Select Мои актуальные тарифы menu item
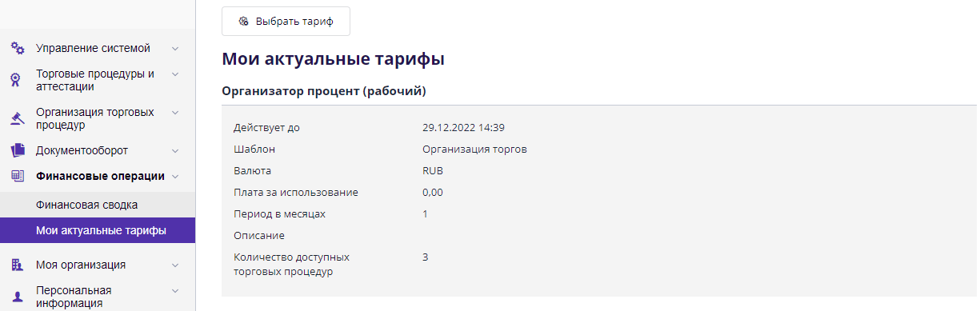 [98, 230]
